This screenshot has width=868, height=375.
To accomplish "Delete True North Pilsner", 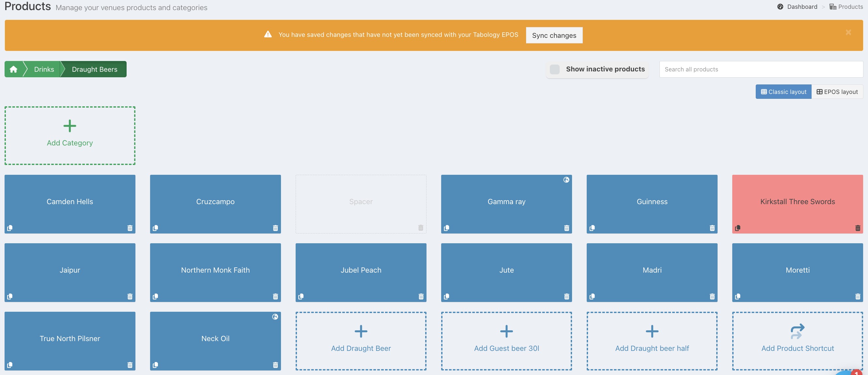I will coord(130,365).
